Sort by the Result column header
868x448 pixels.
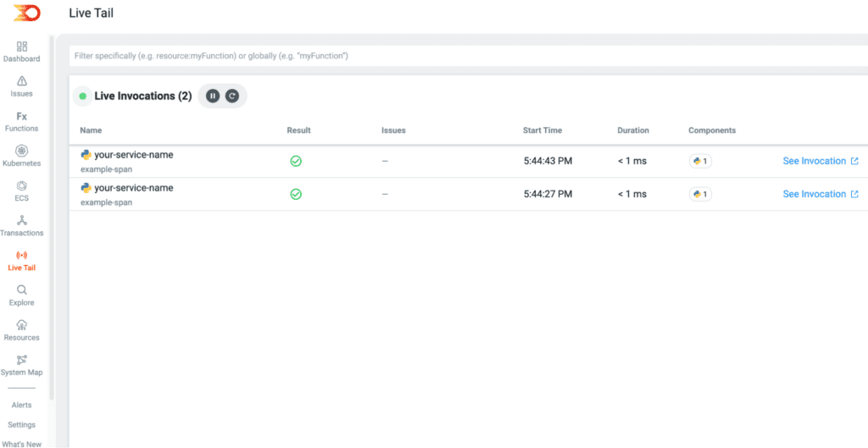[299, 130]
